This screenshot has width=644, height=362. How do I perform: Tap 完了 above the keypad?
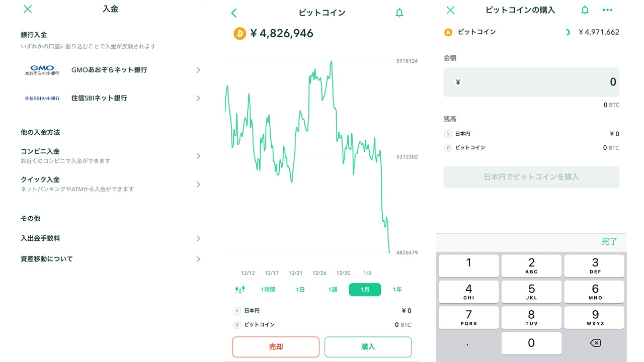click(610, 241)
